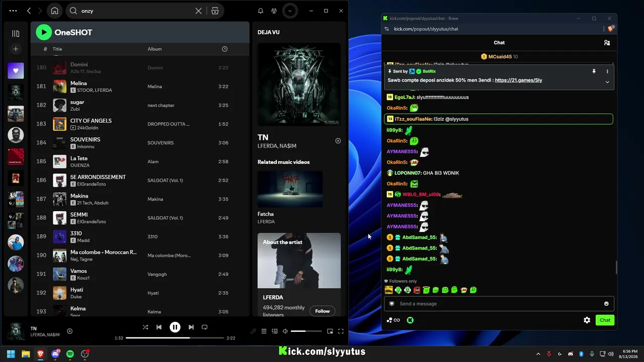Open pinned message three-dots menu
This screenshot has width=644, height=362.
(607, 71)
